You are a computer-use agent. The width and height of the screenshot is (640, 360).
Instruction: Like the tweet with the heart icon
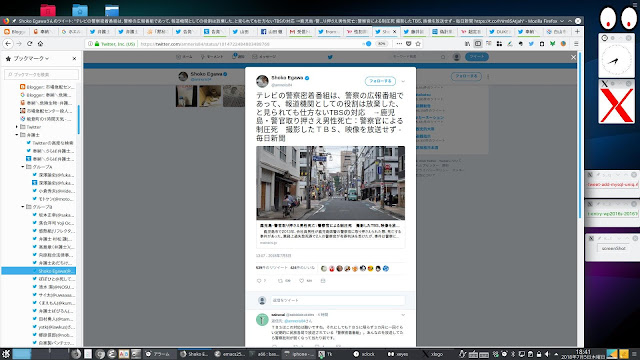302,281
